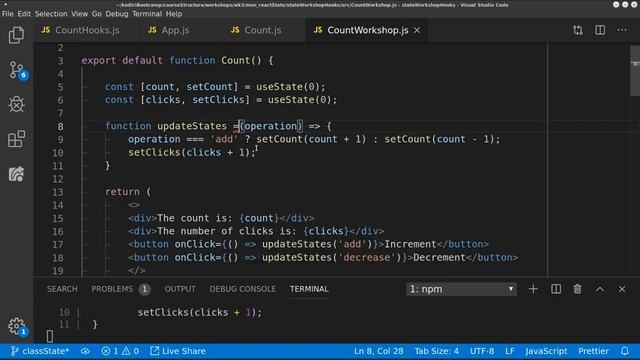The width and height of the screenshot is (640, 360).
Task: Click the synchronize changes cloud icon
Action: (x=85, y=351)
